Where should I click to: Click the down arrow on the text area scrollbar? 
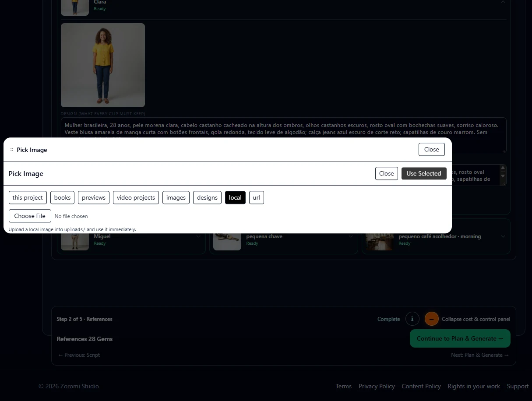503,176
